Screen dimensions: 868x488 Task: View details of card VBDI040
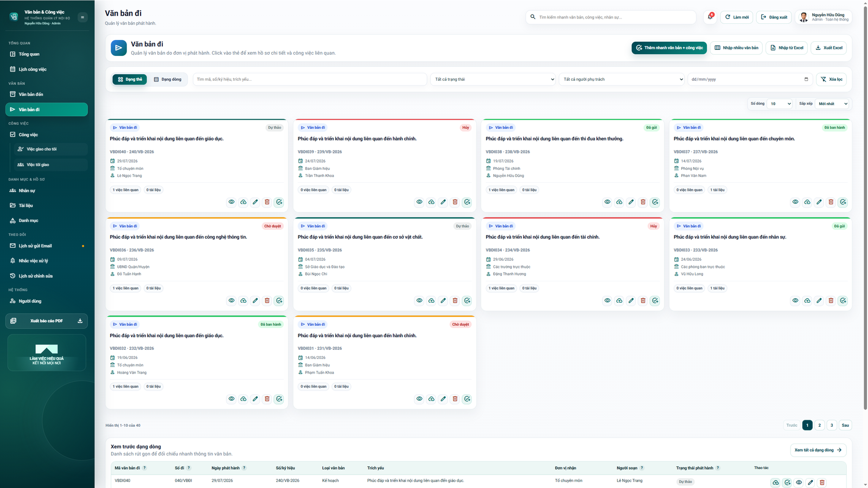coord(232,202)
